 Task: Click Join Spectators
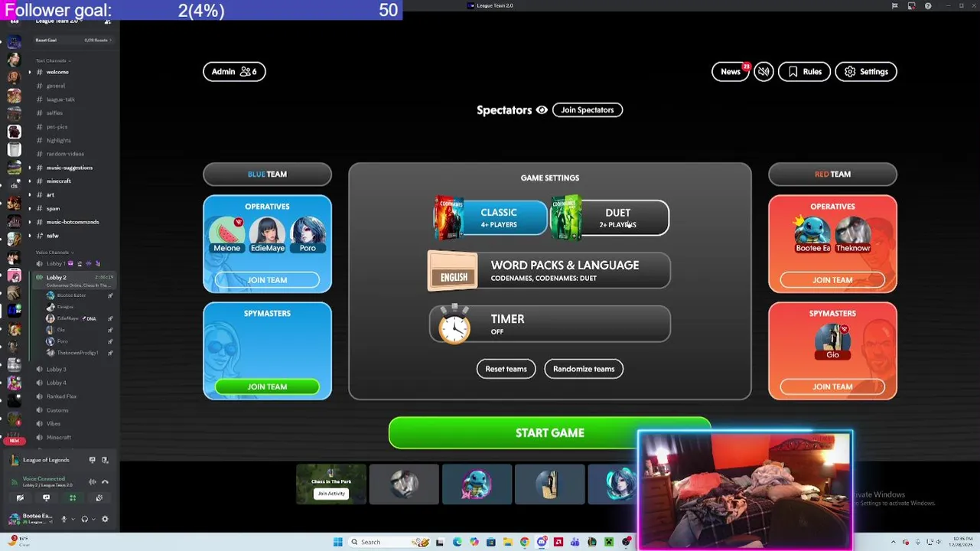click(x=588, y=109)
